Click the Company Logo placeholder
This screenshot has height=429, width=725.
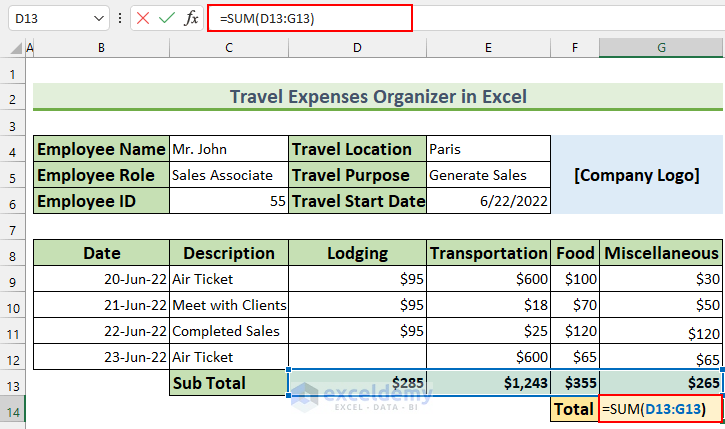637,175
